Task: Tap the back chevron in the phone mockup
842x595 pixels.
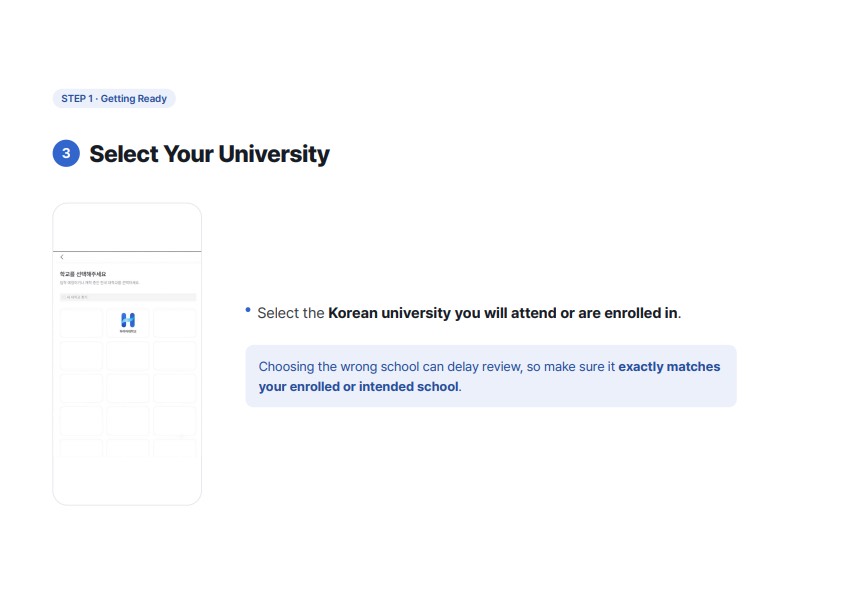Action: coord(62,257)
